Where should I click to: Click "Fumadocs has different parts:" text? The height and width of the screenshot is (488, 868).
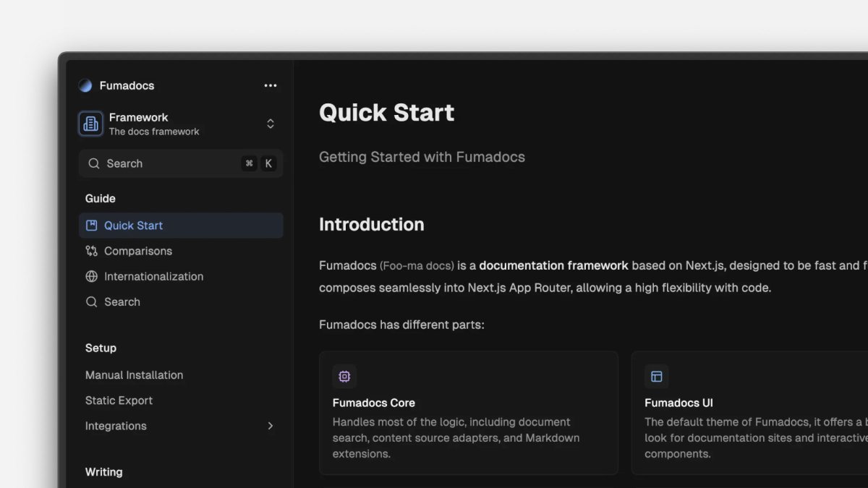pos(401,325)
